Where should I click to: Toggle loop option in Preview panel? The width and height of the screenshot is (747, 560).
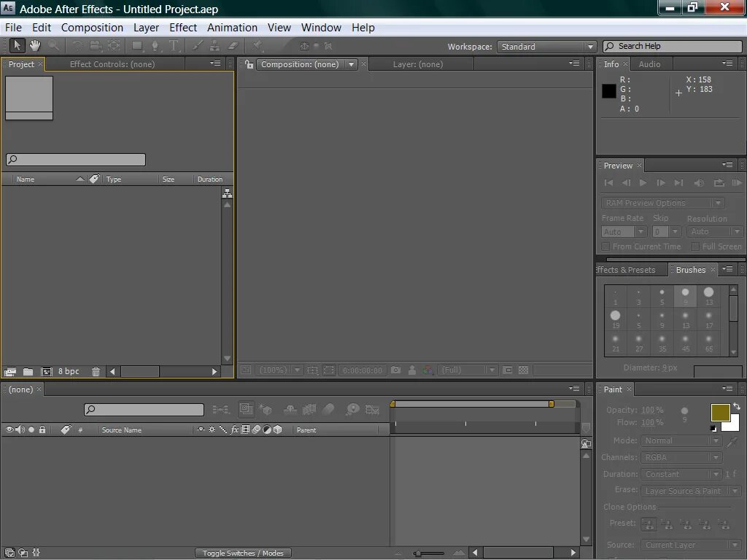[x=719, y=183]
